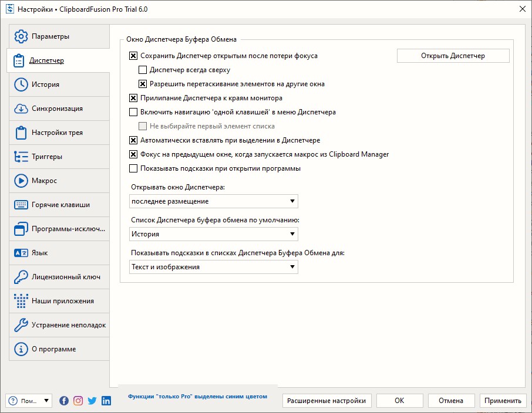Click the Функции "только Pro" blue note
Image resolution: width=532 pixels, height=413 pixels.
pyautogui.click(x=197, y=397)
